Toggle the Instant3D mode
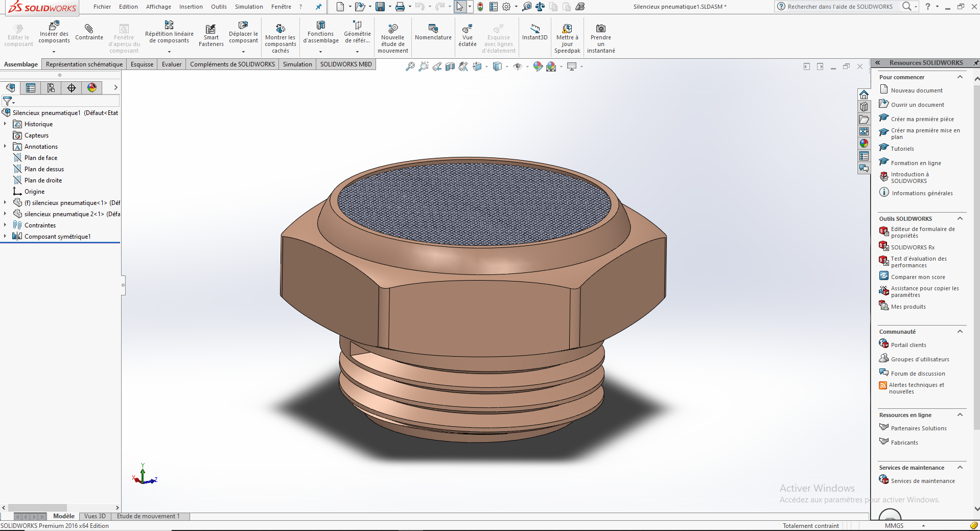Screen dimensions: 980x531 (x=534, y=32)
